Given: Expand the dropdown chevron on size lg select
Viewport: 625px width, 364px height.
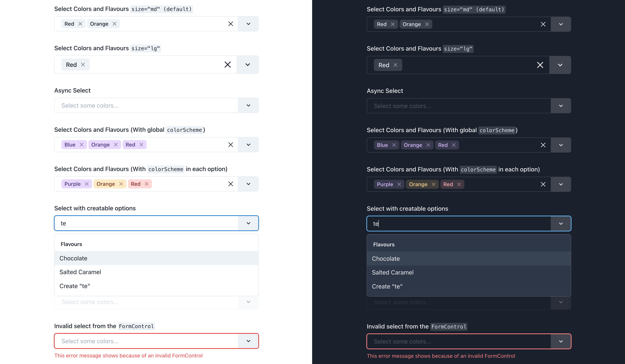Looking at the screenshot, I should pos(248,65).
